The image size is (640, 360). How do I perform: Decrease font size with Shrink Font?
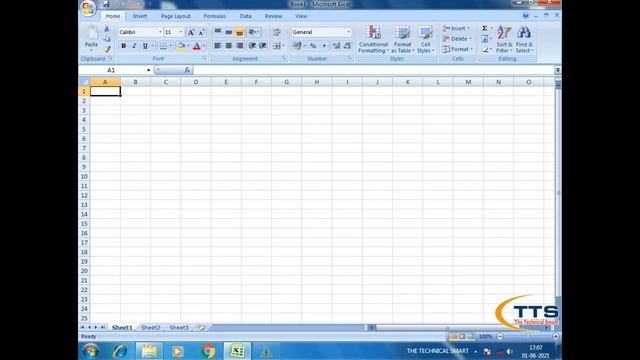(x=201, y=32)
